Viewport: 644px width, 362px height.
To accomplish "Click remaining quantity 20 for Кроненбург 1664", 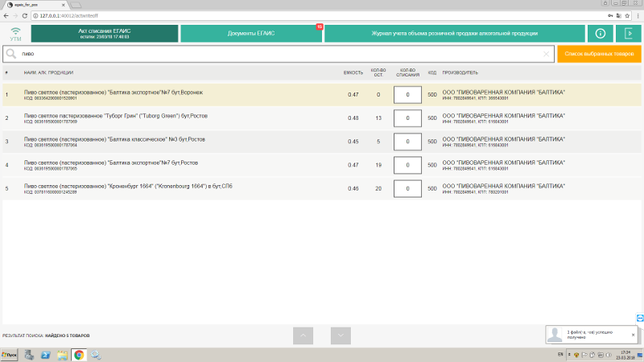I will [378, 189].
